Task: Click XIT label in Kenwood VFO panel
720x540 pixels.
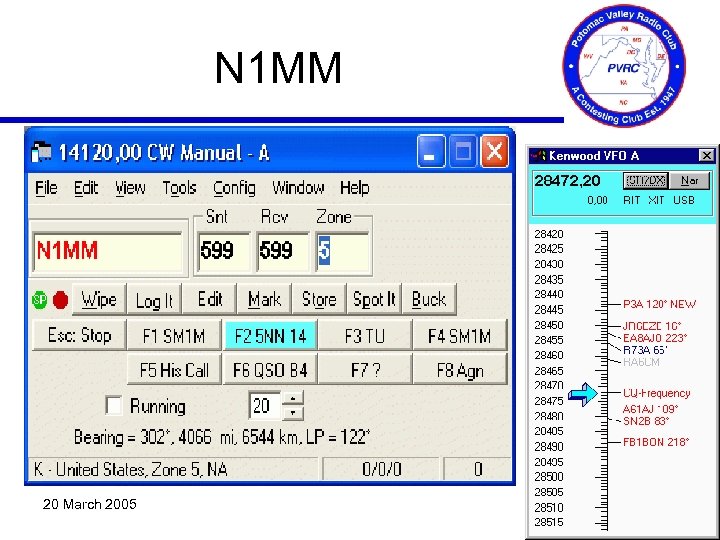Action: click(656, 200)
